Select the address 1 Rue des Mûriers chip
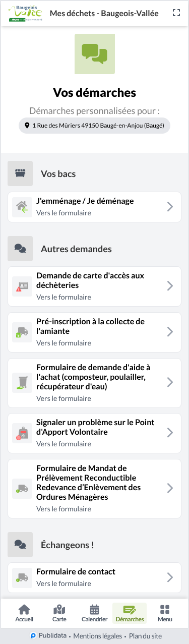The height and width of the screenshot is (644, 189). pos(95,126)
